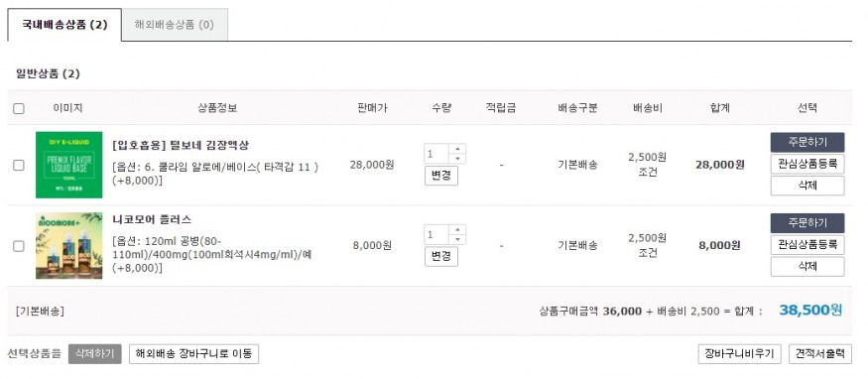This screenshot has height=379, width=868.
Task: Check the 니코모어 플러스 item checkbox
Action: (19, 246)
